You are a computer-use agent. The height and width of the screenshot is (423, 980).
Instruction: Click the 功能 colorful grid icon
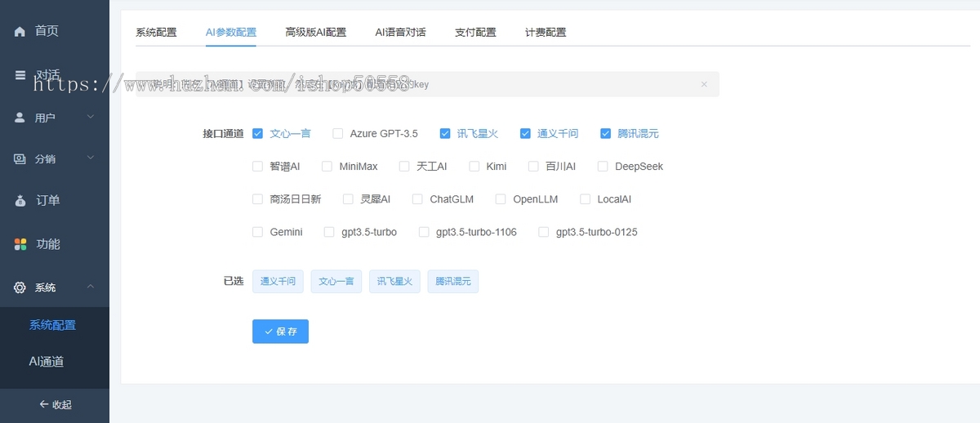tap(20, 244)
